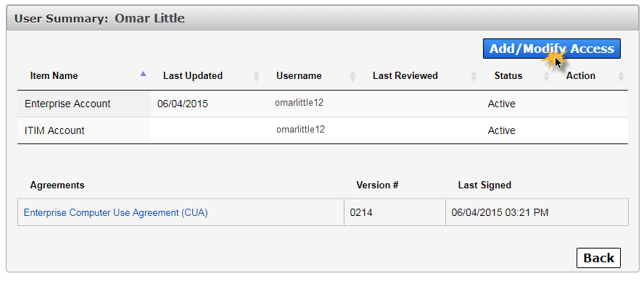Click the Last Signed date cell

(537, 212)
